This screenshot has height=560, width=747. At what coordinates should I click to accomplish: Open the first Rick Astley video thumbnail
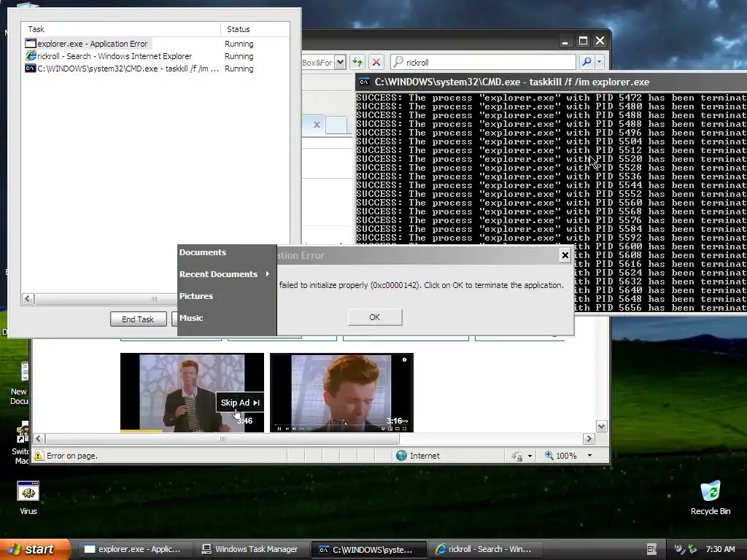click(x=192, y=392)
